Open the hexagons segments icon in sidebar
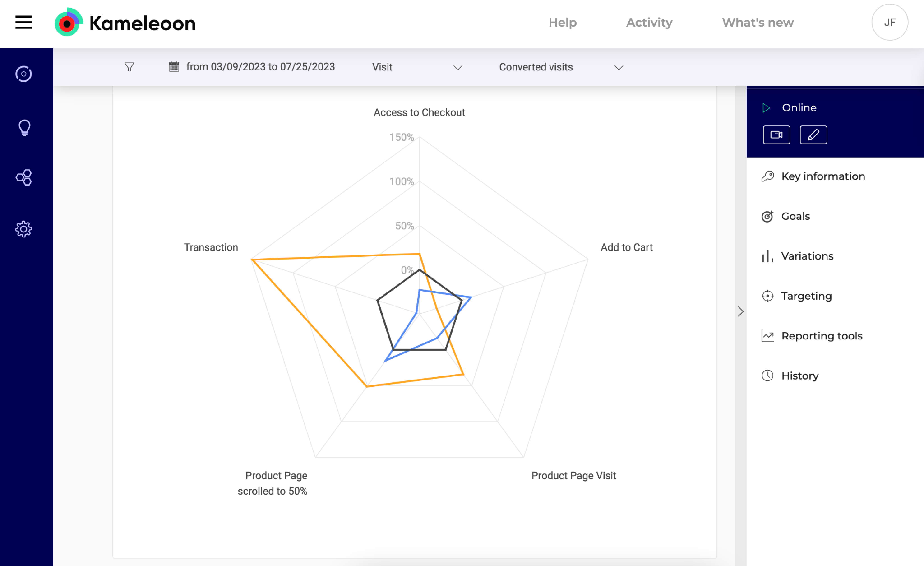The image size is (924, 566). tap(24, 177)
